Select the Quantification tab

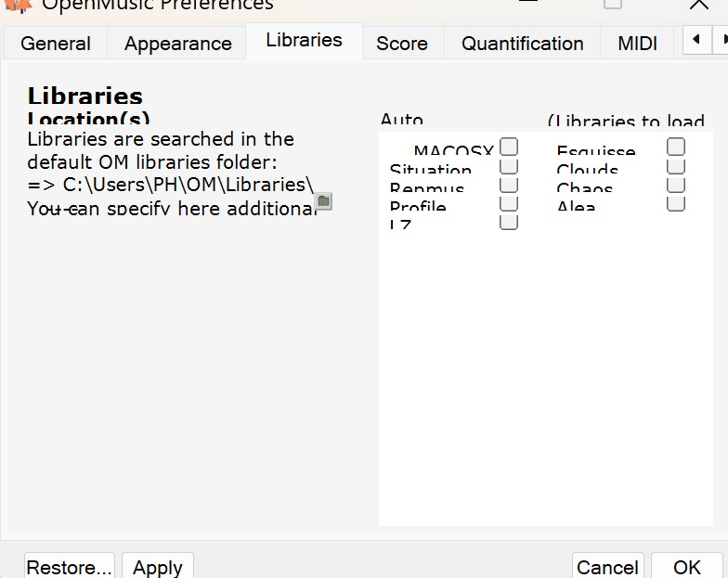pyautogui.click(x=522, y=44)
